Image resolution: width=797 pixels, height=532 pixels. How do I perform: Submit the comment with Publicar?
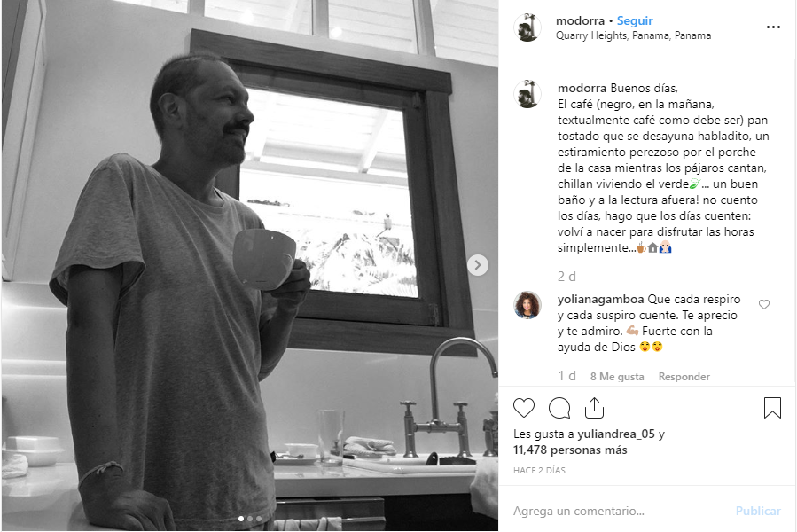coord(758,511)
